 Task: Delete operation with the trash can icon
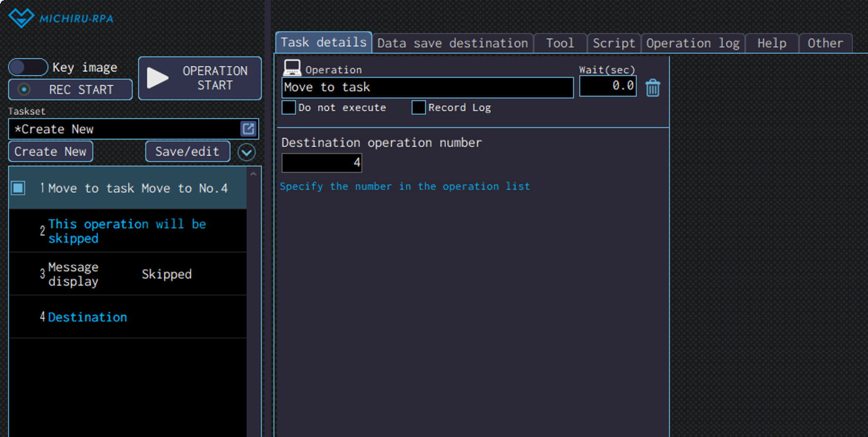point(653,88)
